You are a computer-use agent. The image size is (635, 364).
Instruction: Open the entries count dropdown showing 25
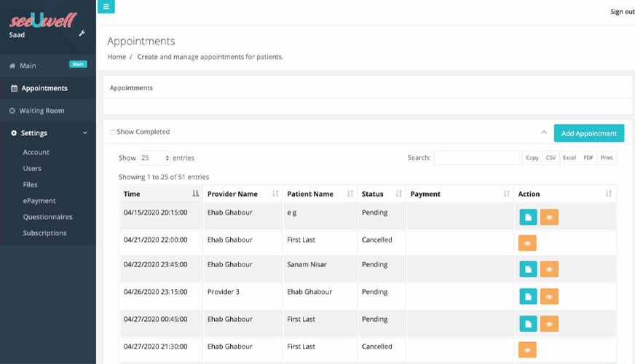coord(154,158)
